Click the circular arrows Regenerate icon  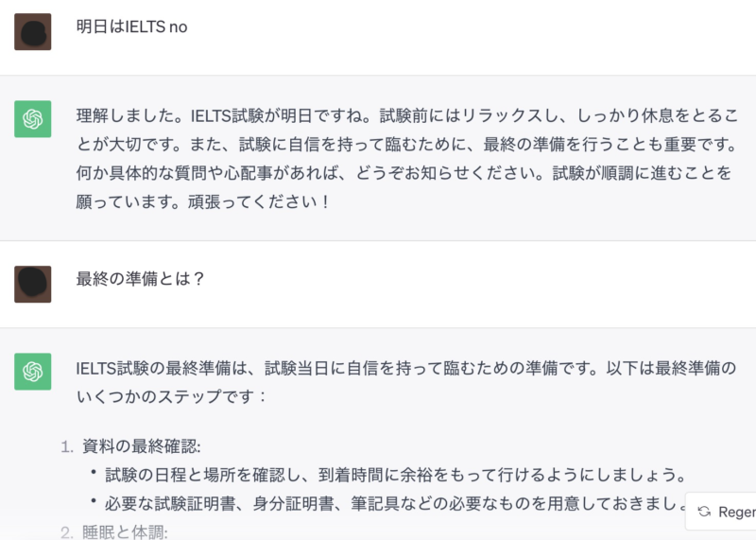pos(704,512)
